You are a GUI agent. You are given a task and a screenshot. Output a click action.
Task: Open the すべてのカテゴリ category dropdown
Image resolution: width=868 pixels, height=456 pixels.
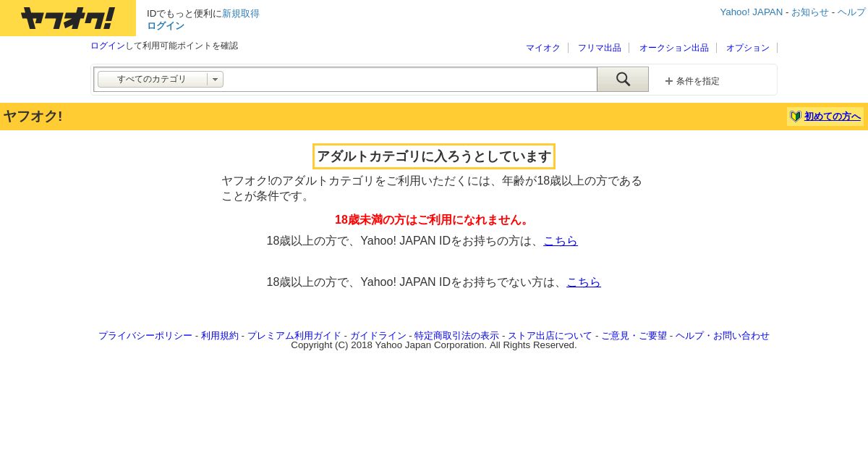tap(161, 80)
